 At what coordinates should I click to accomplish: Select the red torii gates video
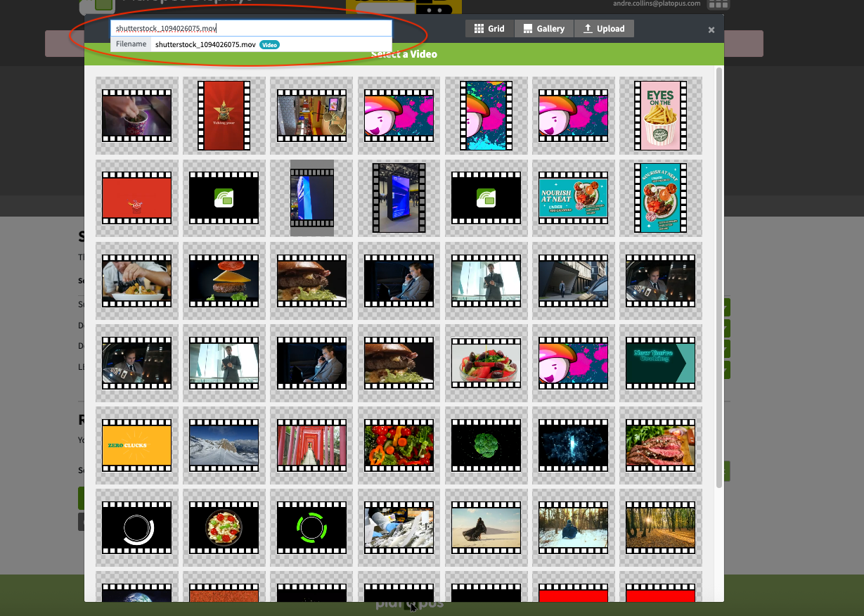tap(311, 446)
